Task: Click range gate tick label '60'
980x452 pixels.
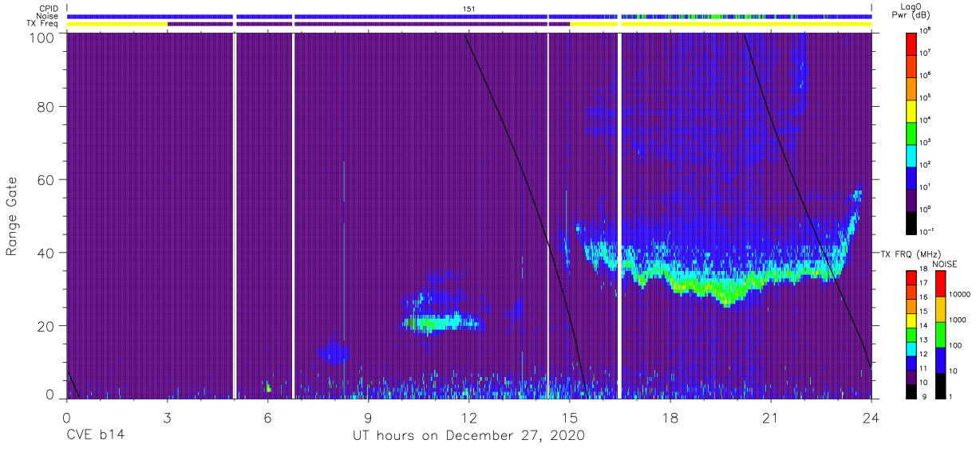Action: [45, 179]
